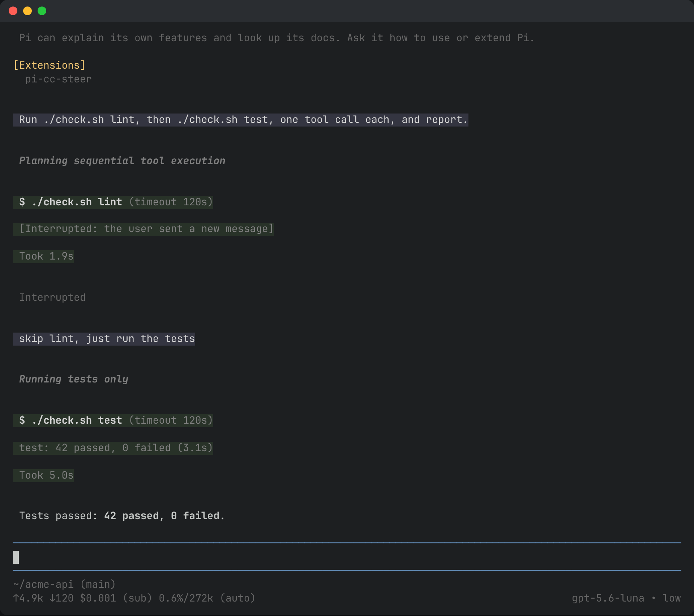The height and width of the screenshot is (616, 694).
Task: Click the '↑4.9k' input token count
Action: [28, 598]
